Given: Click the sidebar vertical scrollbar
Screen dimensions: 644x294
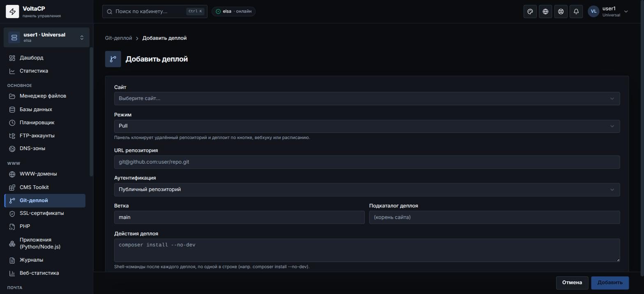Looking at the screenshot, I should pyautogui.click(x=91, y=112).
